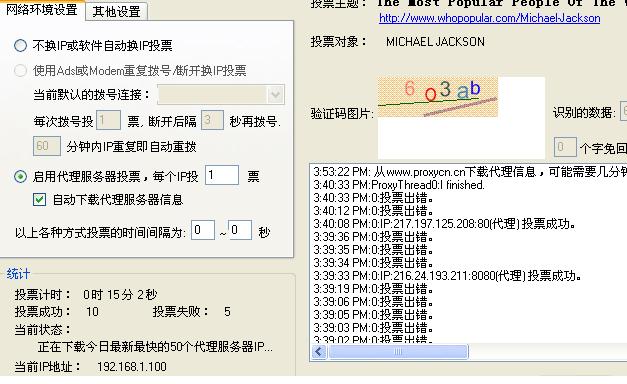Viewport: 627px width, 384px height.
Task: Select log line 3:39:19 PM 投票出错
Action: click(x=373, y=288)
